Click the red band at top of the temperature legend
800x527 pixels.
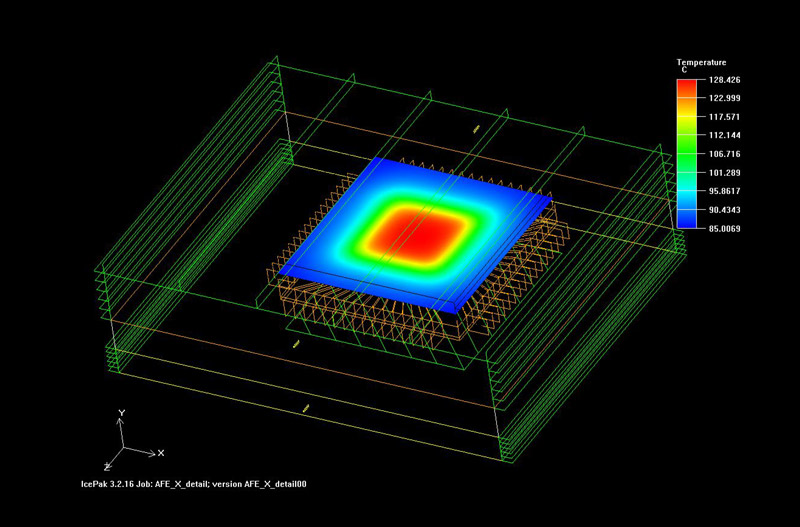tap(687, 89)
